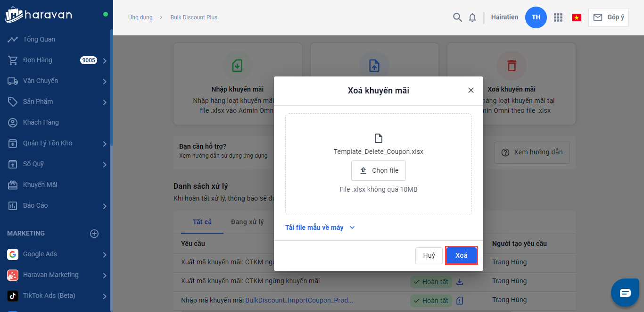Expand Báo Cáo submenu

[x=105, y=206]
